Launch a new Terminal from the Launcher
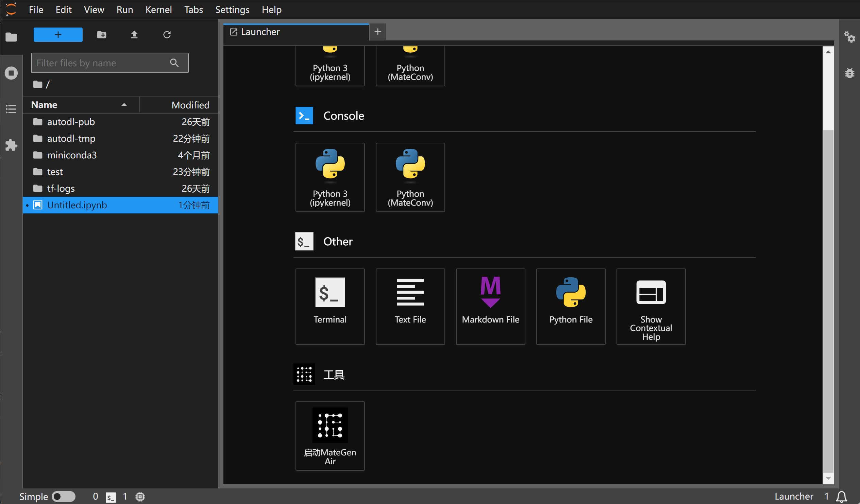Image resolution: width=860 pixels, height=504 pixels. coord(330,306)
